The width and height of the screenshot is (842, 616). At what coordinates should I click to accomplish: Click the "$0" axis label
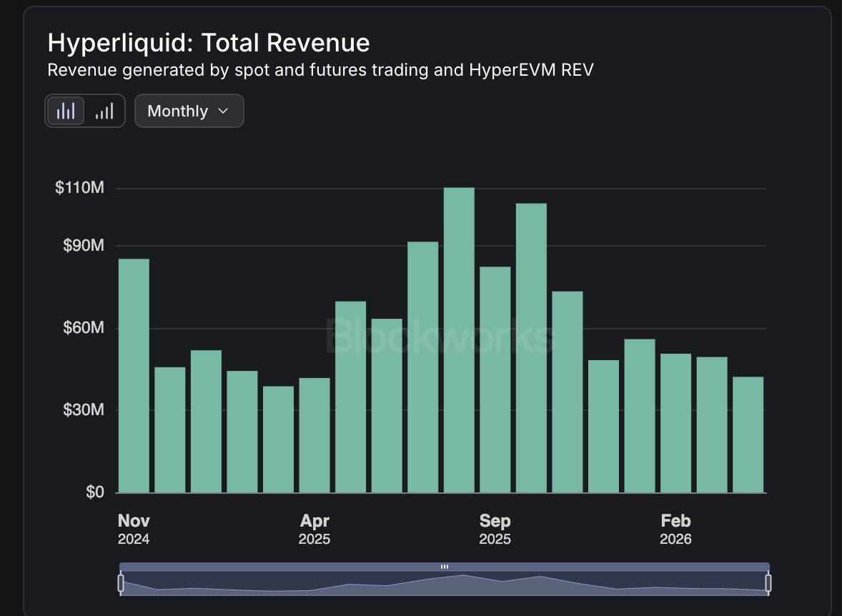coord(94,492)
